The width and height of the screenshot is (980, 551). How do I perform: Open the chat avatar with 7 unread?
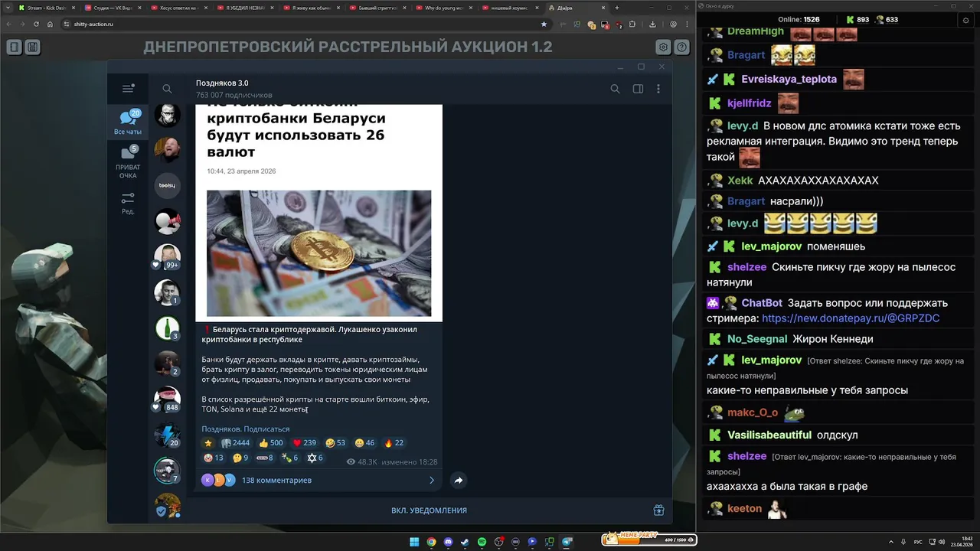click(x=167, y=471)
